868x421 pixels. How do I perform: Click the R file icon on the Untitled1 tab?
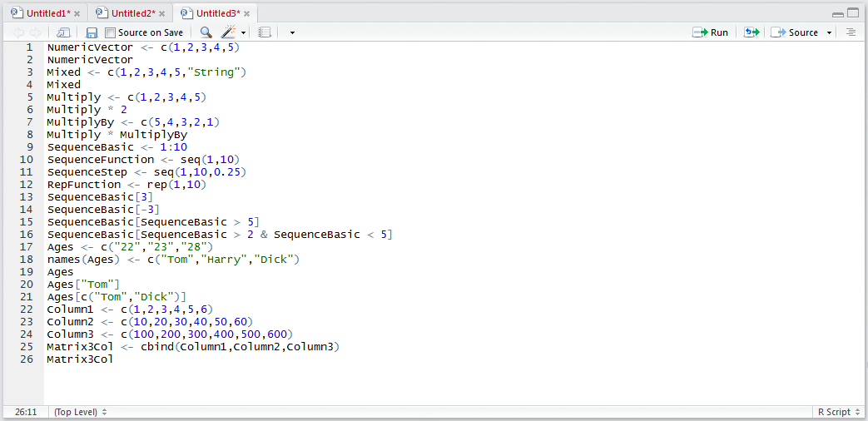(x=17, y=12)
